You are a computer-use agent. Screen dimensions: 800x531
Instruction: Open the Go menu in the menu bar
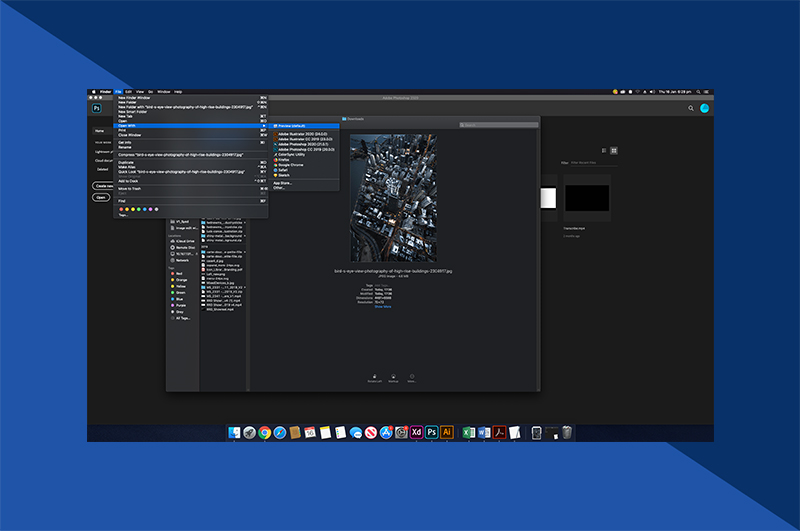151,92
